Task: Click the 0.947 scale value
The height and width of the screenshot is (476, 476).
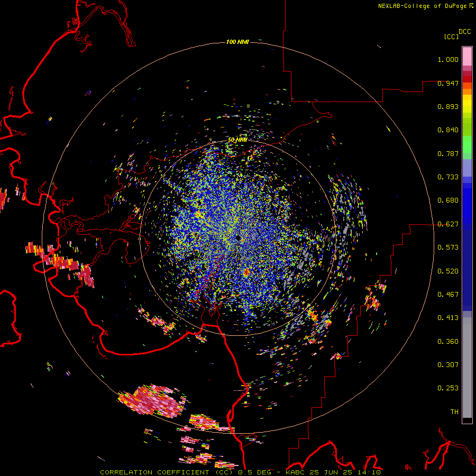Action: point(448,83)
